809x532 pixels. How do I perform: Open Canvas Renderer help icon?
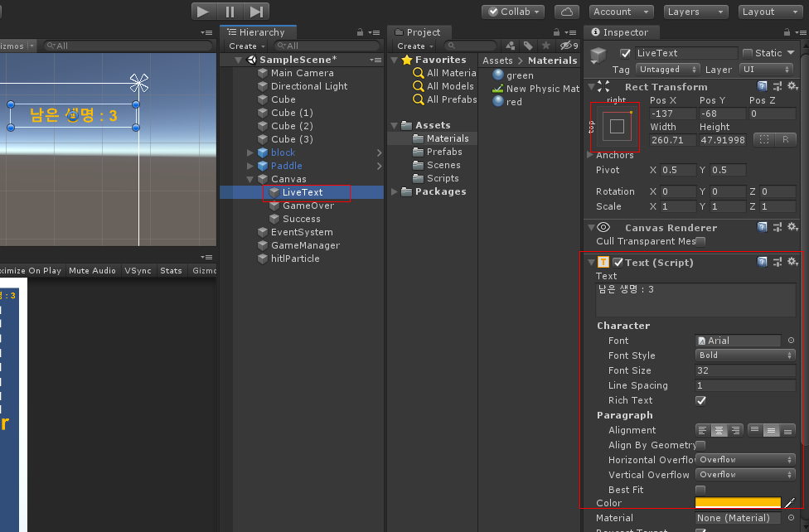point(762,227)
